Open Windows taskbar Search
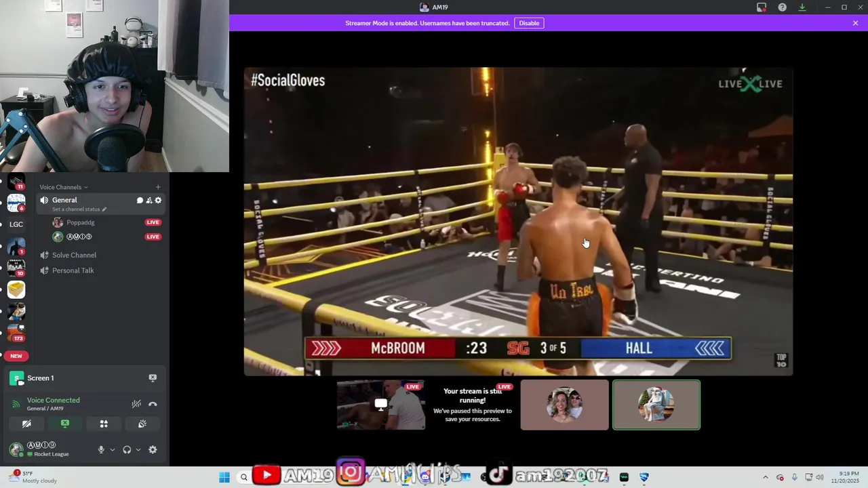The image size is (868, 488). tap(244, 477)
